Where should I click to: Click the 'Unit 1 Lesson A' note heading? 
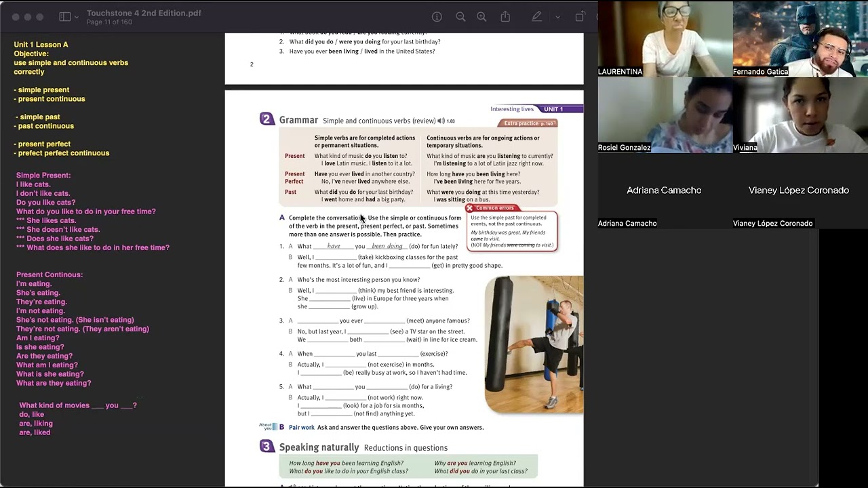tap(41, 45)
